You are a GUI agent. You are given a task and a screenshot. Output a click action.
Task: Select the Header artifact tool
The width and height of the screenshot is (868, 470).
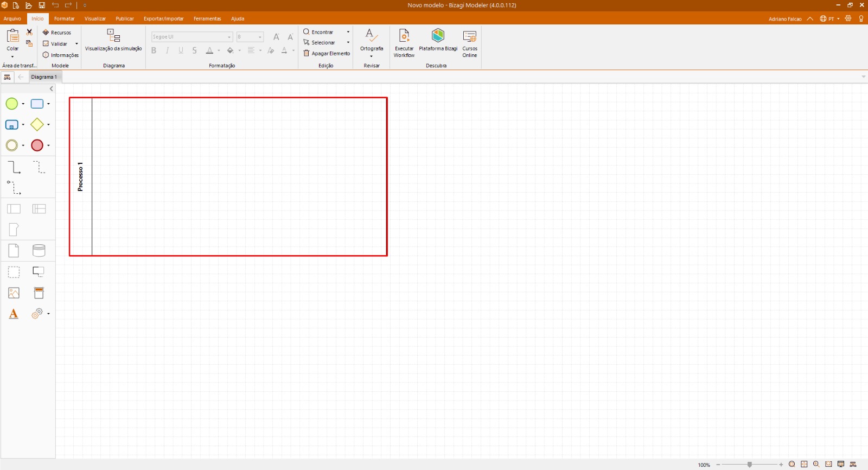(x=39, y=293)
